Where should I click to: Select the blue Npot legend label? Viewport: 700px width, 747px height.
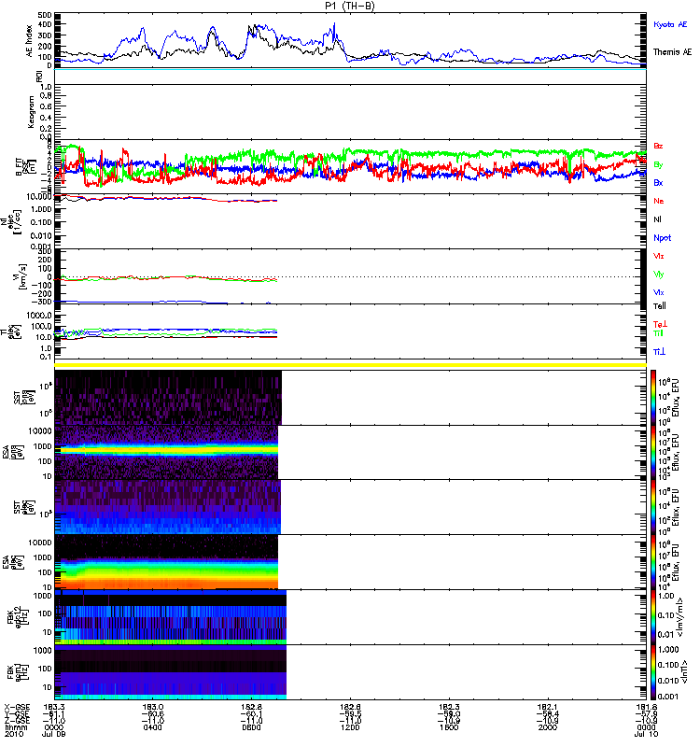[x=663, y=238]
